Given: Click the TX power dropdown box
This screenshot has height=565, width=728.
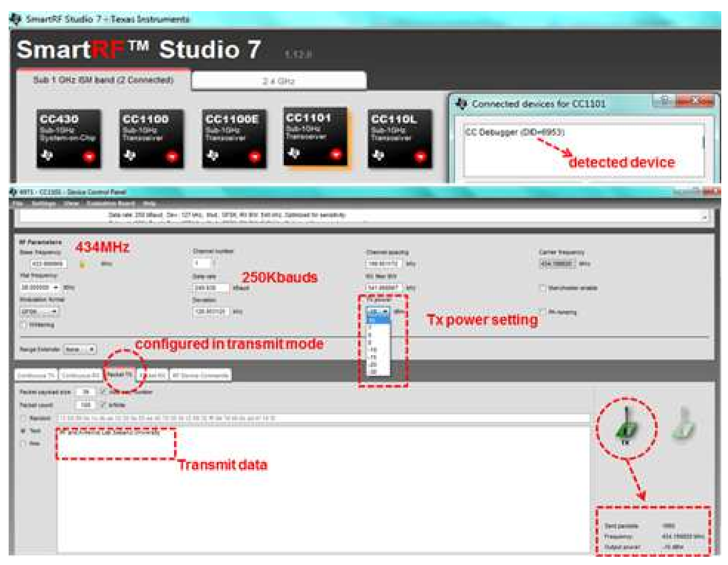Looking at the screenshot, I should click(378, 311).
